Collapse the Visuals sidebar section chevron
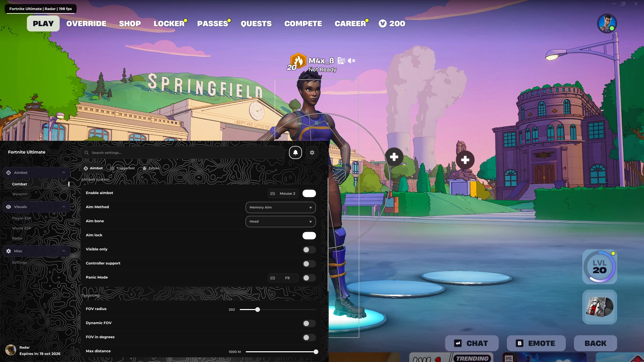This screenshot has width=644, height=362. pos(64,207)
